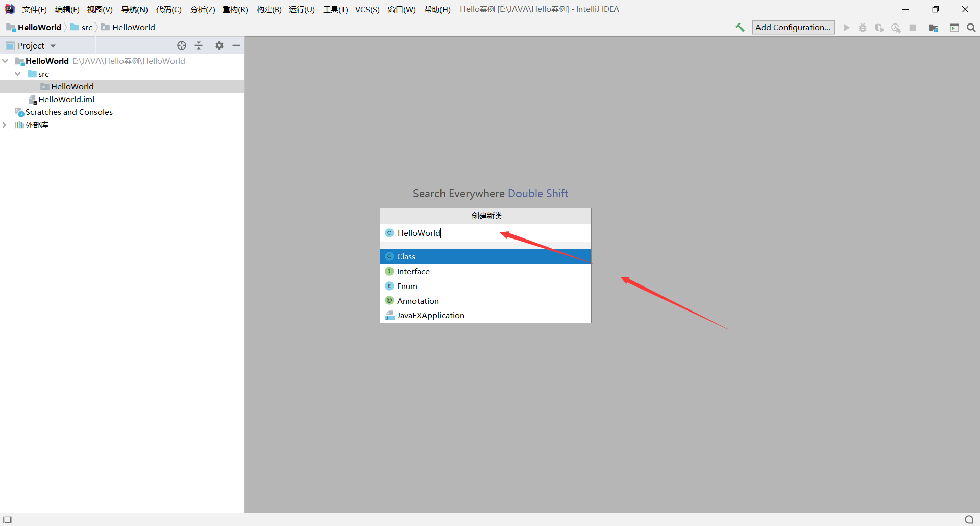This screenshot has height=526, width=980.
Task: Open the Project panel gear settings
Action: pos(219,45)
